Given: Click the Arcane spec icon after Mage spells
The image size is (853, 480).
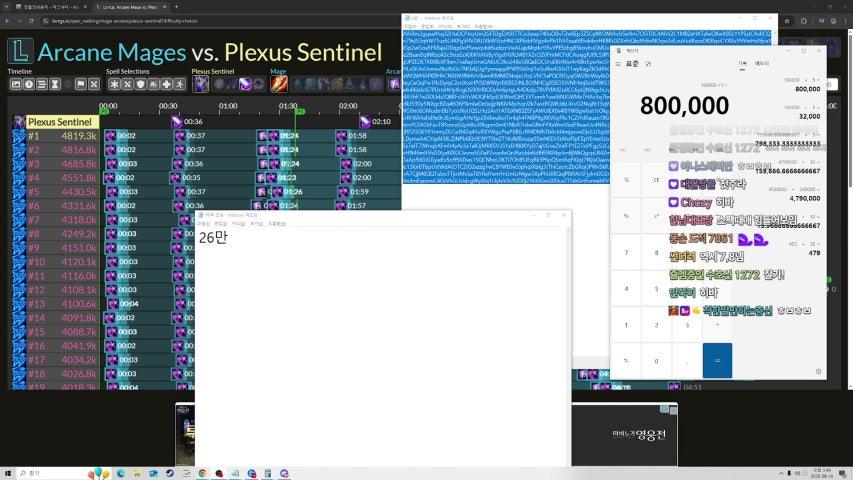Looking at the screenshot, I should tap(394, 84).
